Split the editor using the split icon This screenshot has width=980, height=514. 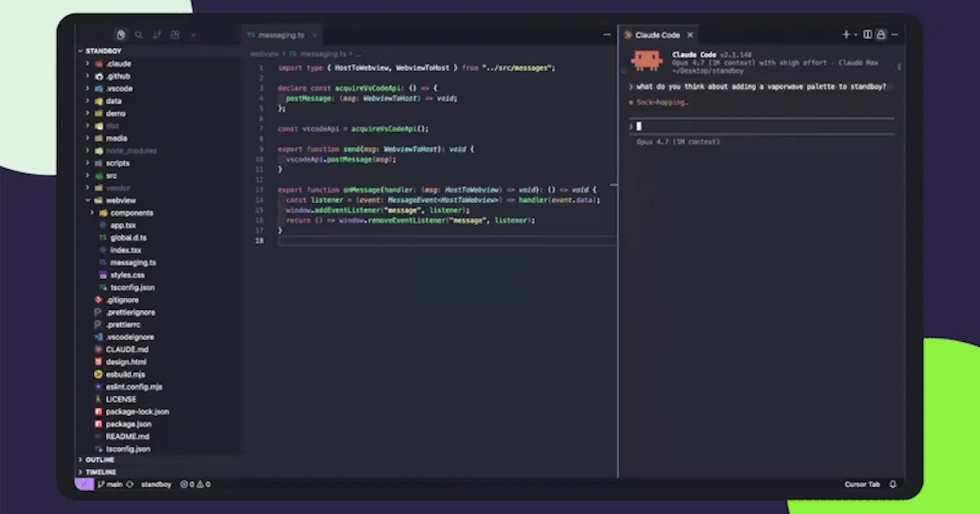pos(867,35)
